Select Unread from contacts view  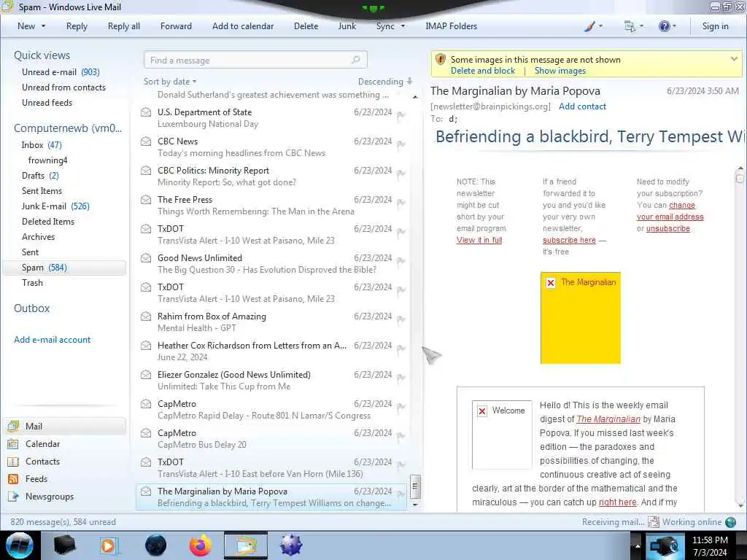(64, 87)
